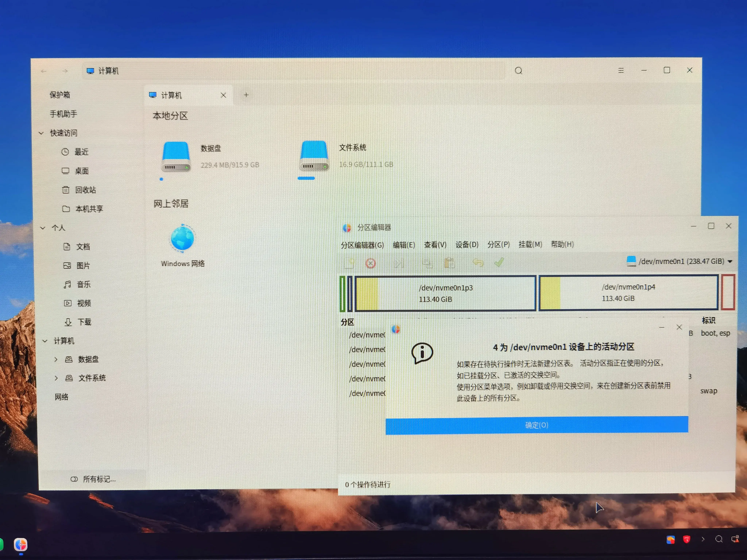Open 回收站 trash in sidebar

tap(79, 190)
